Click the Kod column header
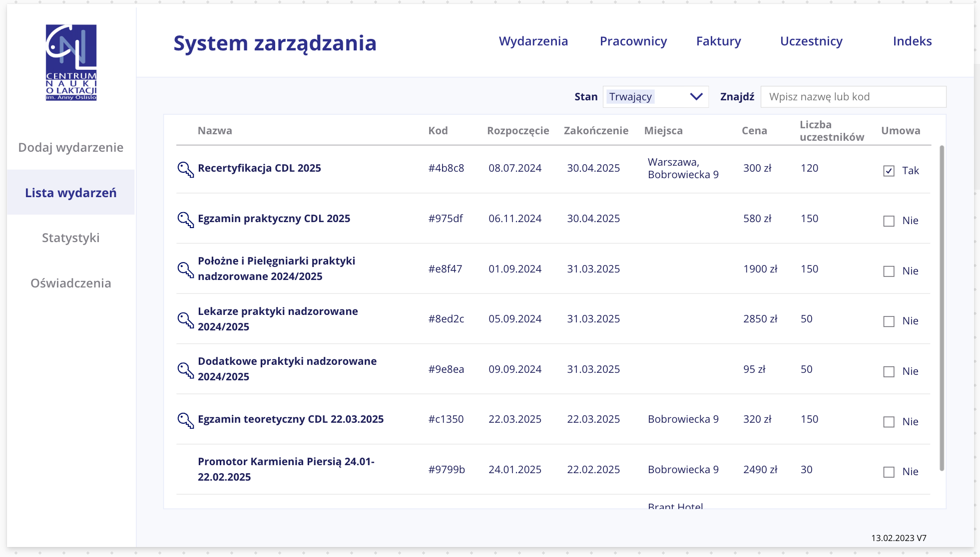Image resolution: width=980 pixels, height=557 pixels. click(x=438, y=131)
